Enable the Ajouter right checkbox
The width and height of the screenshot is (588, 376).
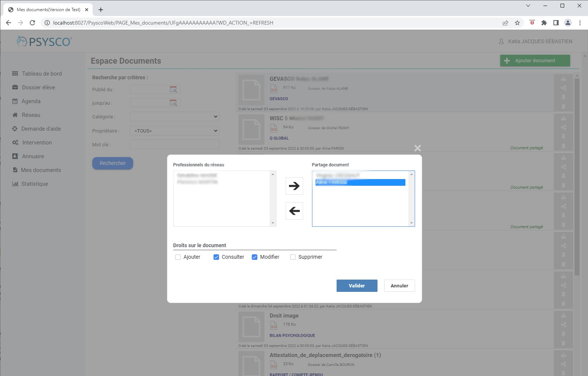pos(178,257)
